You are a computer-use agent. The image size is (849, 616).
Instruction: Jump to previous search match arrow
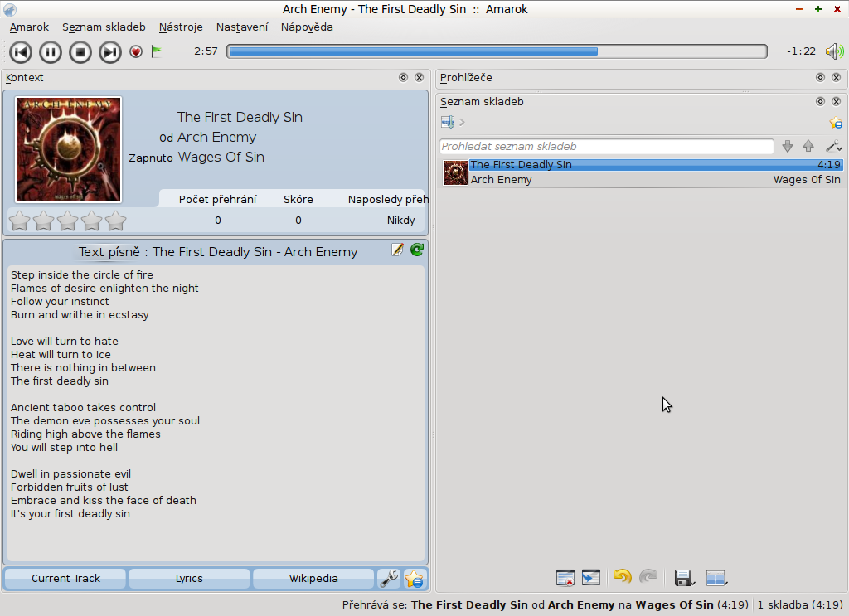point(808,146)
